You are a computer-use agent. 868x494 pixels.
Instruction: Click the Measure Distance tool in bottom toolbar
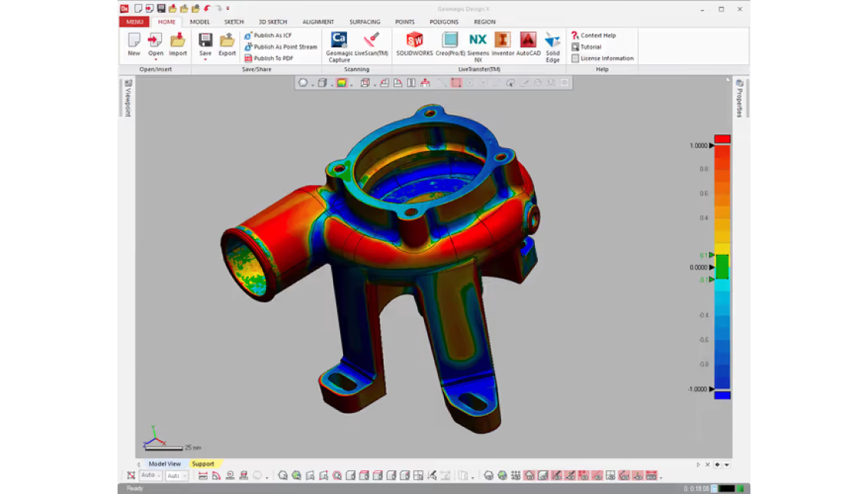tap(202, 476)
